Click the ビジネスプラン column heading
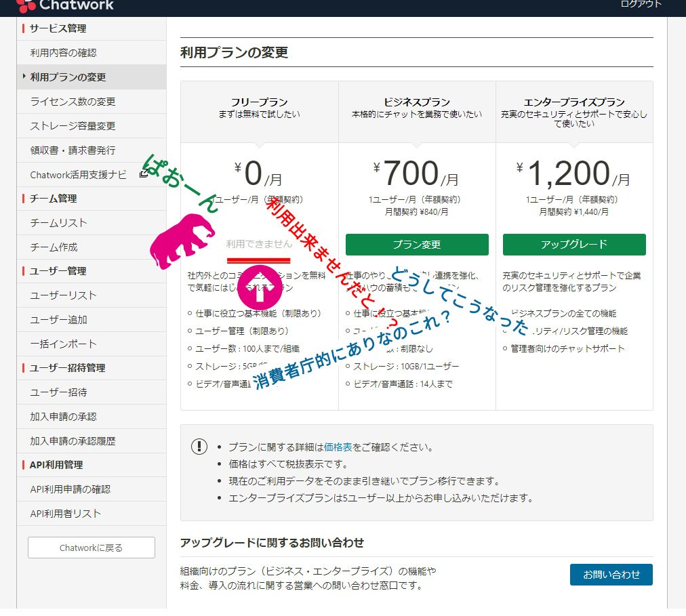This screenshot has width=686, height=616. pos(416,102)
